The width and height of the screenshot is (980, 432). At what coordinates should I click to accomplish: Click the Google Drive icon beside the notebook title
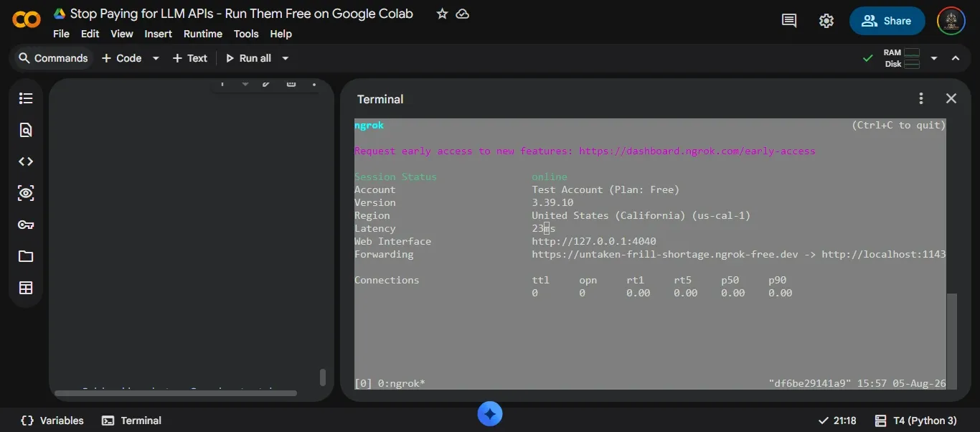point(60,14)
